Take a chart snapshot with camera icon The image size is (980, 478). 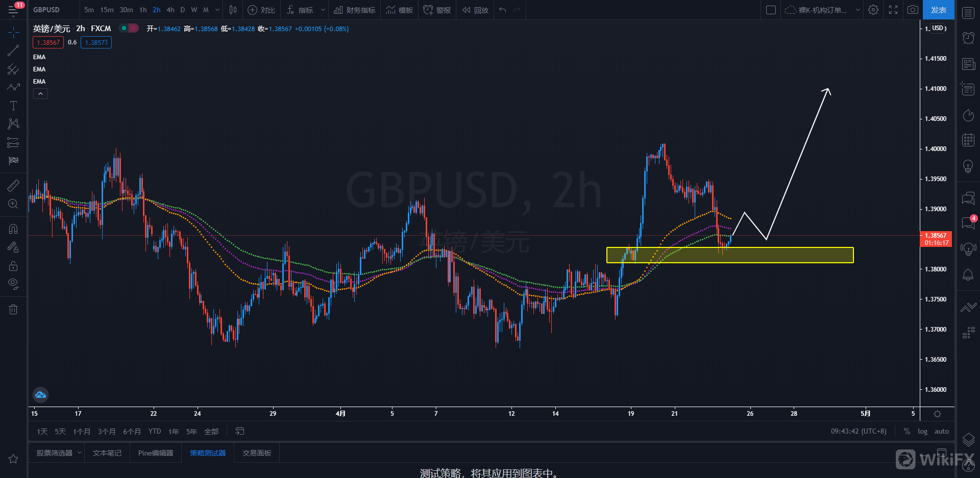coord(913,10)
